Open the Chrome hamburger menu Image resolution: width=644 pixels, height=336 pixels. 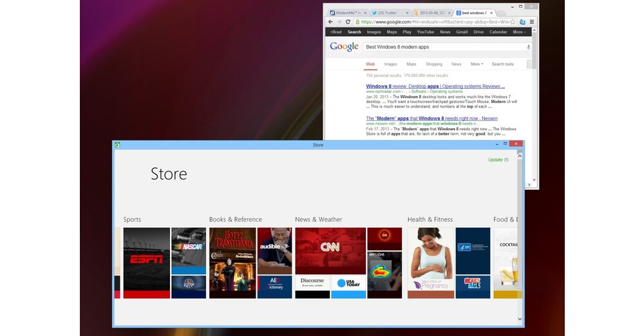point(531,21)
